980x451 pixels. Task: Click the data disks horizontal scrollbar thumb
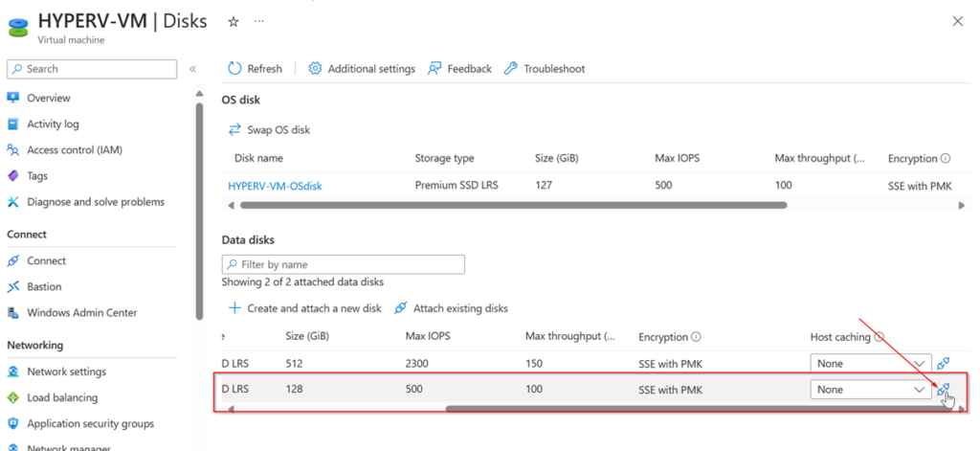(x=697, y=409)
